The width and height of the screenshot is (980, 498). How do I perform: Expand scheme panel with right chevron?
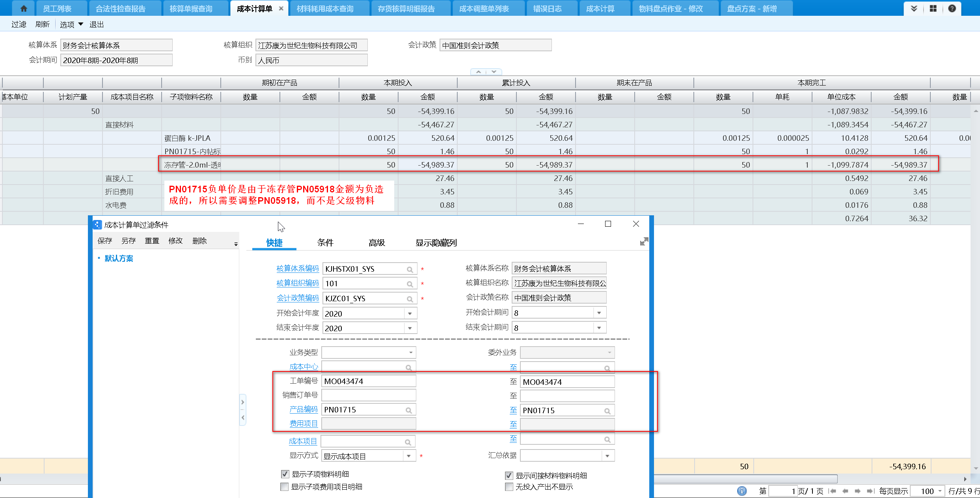[x=243, y=402]
